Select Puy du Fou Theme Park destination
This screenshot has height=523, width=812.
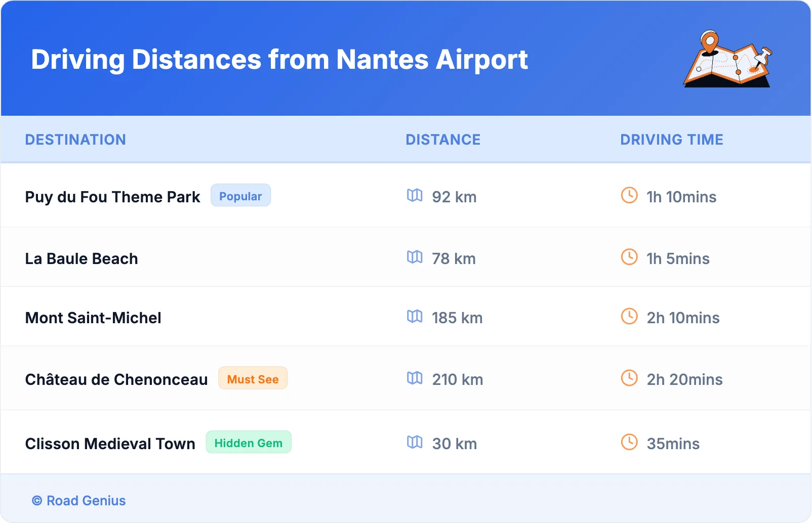[113, 197]
